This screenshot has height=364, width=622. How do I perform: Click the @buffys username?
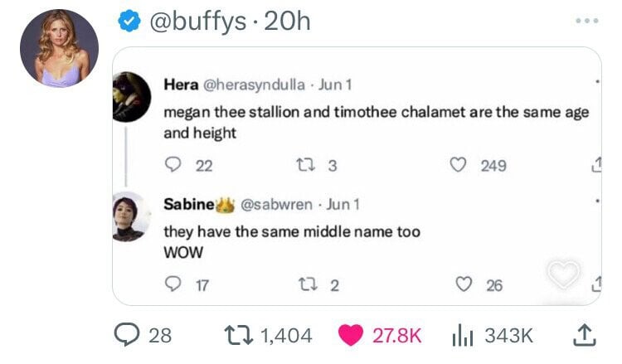[197, 21]
